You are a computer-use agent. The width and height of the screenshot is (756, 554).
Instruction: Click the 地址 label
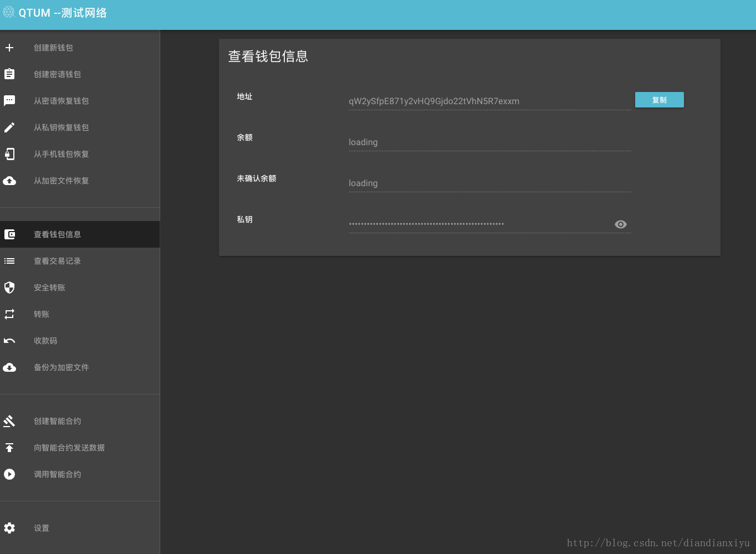(244, 96)
